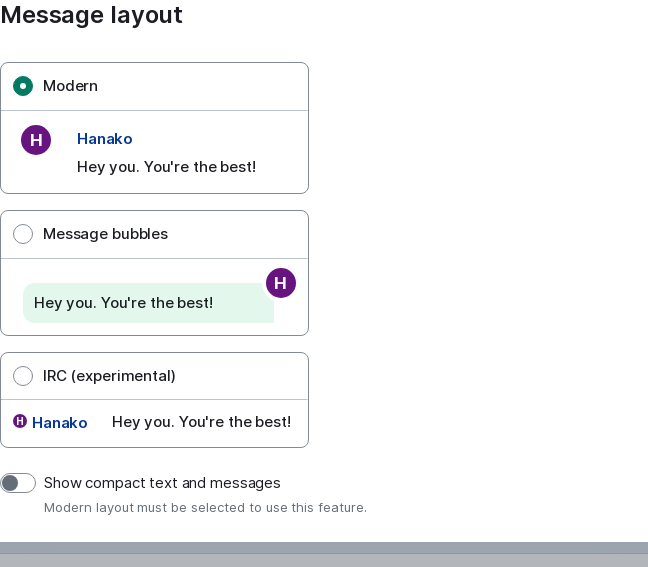Select the Modern layout radio button
This screenshot has width=648, height=567.
(x=23, y=86)
